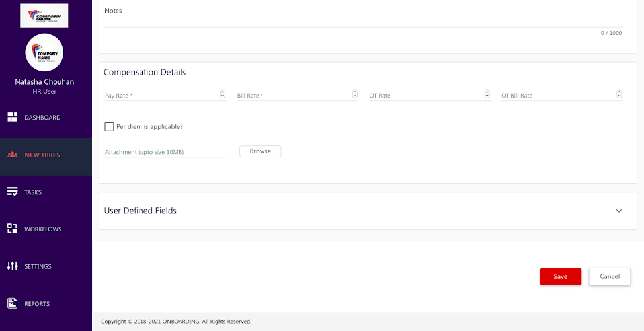Open the Reports icon in sidebar
Screen dimensions: 644x331
[13, 303]
